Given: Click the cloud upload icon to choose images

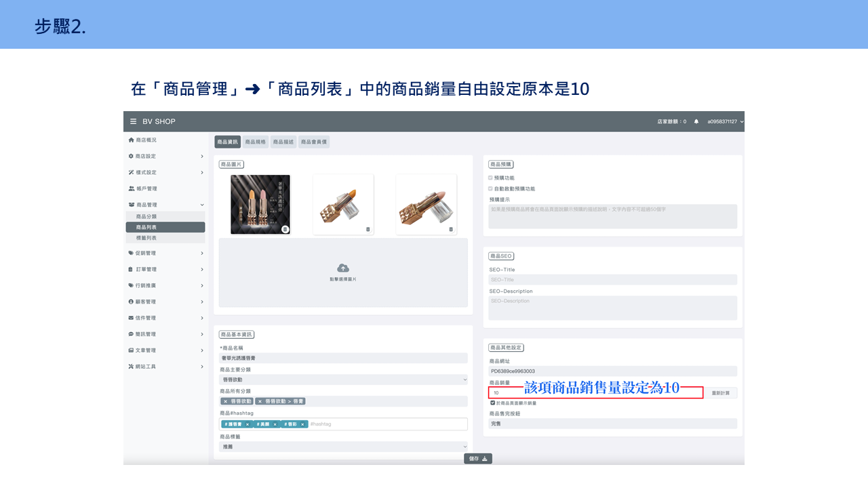Looking at the screenshot, I should (343, 268).
